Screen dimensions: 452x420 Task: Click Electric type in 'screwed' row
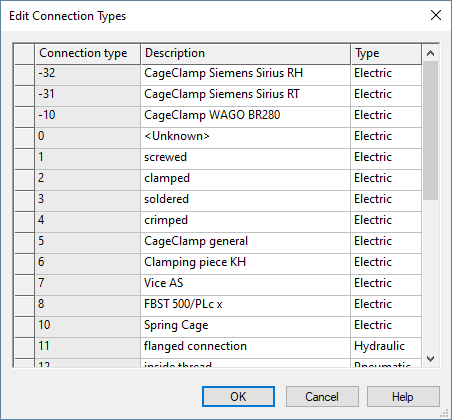pyautogui.click(x=386, y=159)
